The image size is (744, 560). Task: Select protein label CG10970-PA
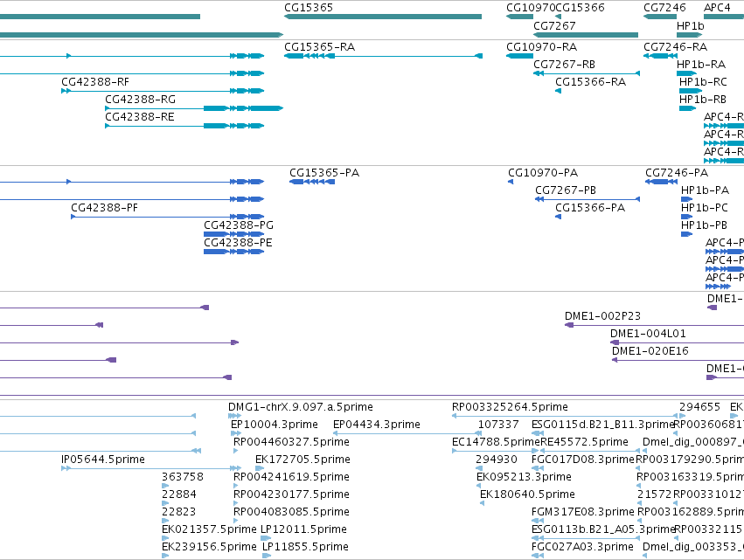pos(543,173)
